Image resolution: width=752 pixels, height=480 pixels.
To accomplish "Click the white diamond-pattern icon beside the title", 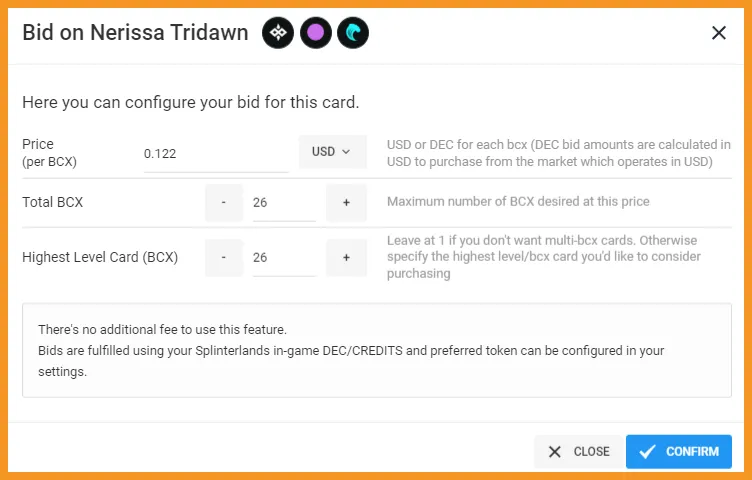I will 278,33.
